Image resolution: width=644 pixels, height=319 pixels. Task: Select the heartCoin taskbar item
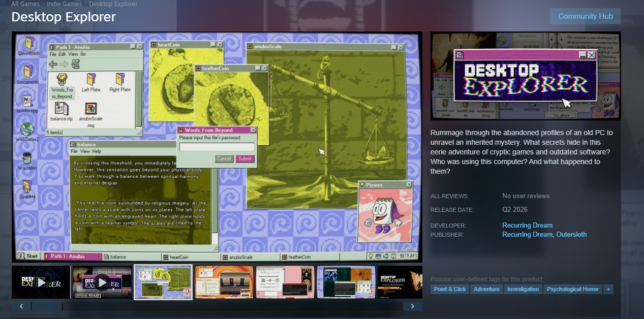point(191,257)
